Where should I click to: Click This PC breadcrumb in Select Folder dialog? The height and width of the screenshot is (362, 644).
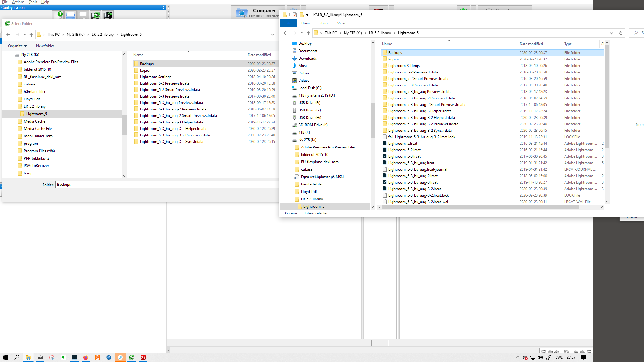(53, 35)
